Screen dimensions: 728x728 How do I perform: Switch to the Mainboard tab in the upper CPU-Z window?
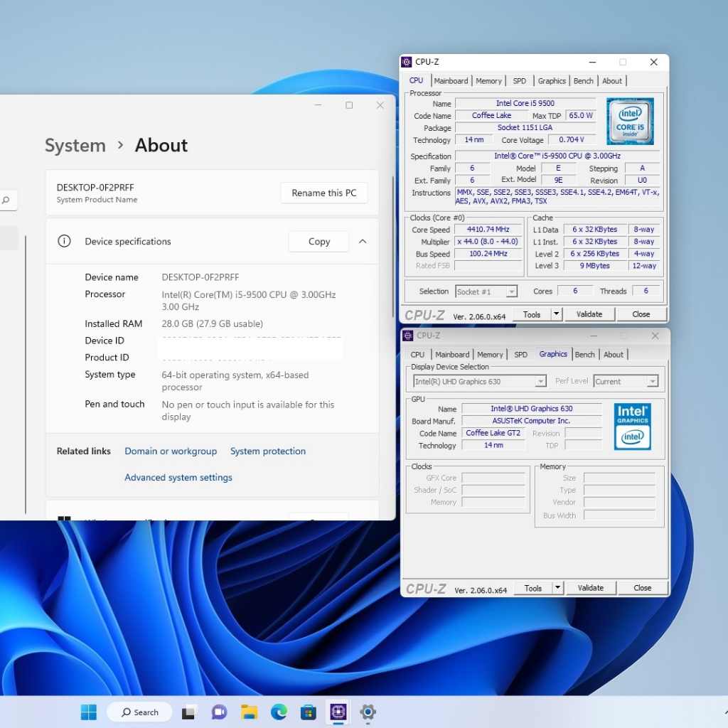pos(451,81)
